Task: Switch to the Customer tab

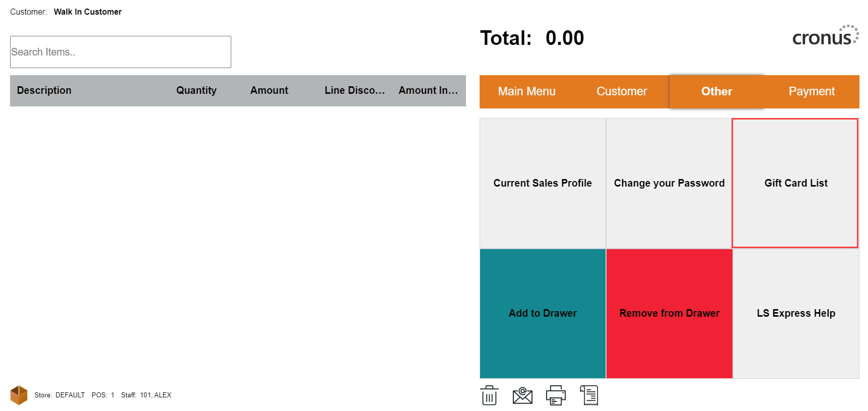Action: 622,91
